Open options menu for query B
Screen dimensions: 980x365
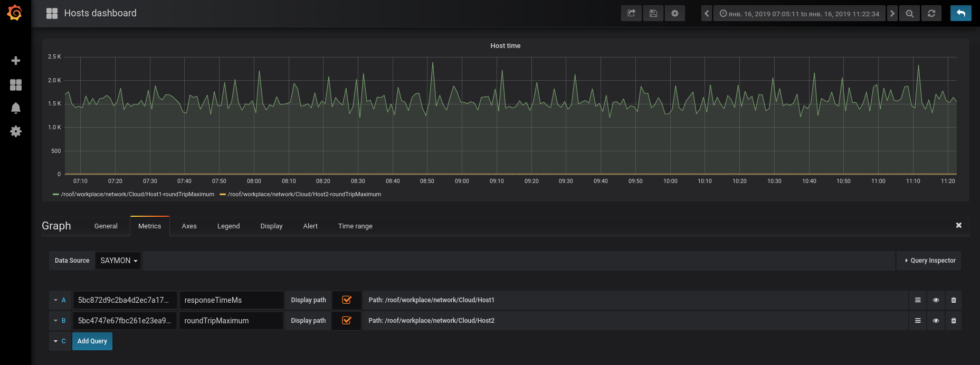918,321
